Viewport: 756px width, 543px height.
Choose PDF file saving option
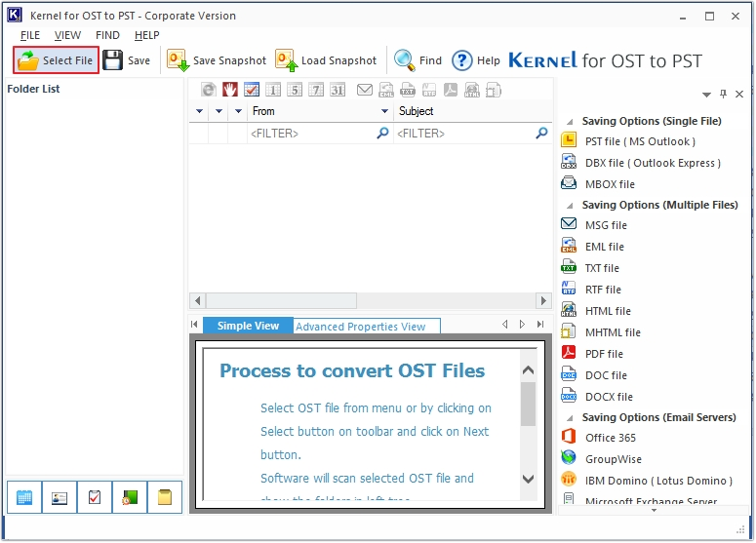tap(592, 354)
